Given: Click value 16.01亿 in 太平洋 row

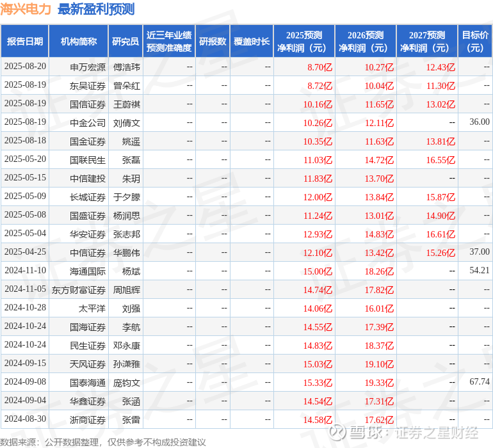Looking at the screenshot, I should click(x=379, y=308).
